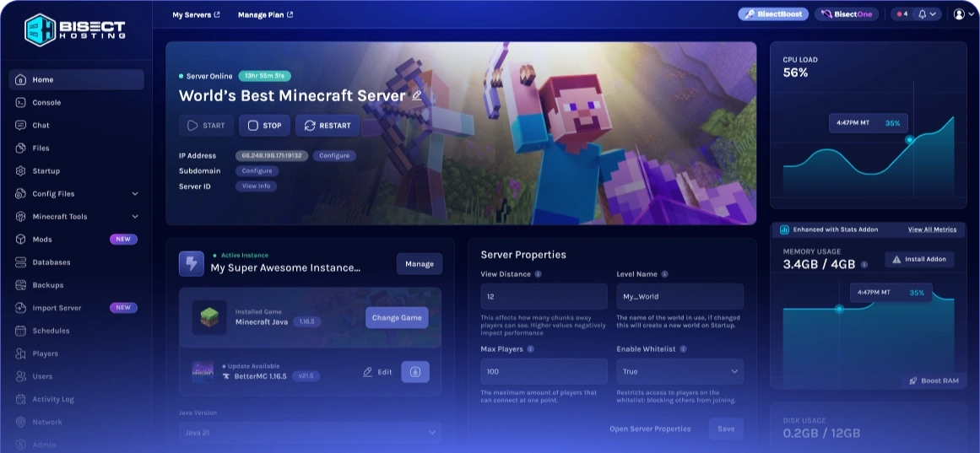Click the Stats Addon chart icon
The width and height of the screenshot is (980, 453).
point(784,229)
